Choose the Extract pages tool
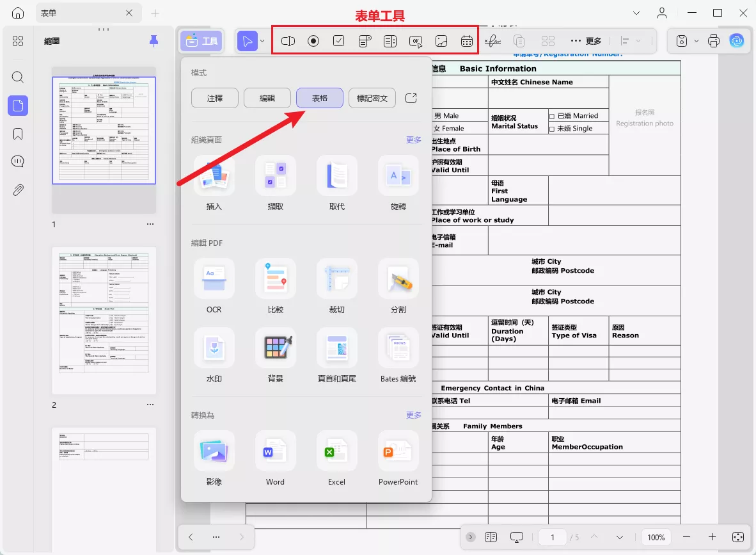 pyautogui.click(x=275, y=184)
